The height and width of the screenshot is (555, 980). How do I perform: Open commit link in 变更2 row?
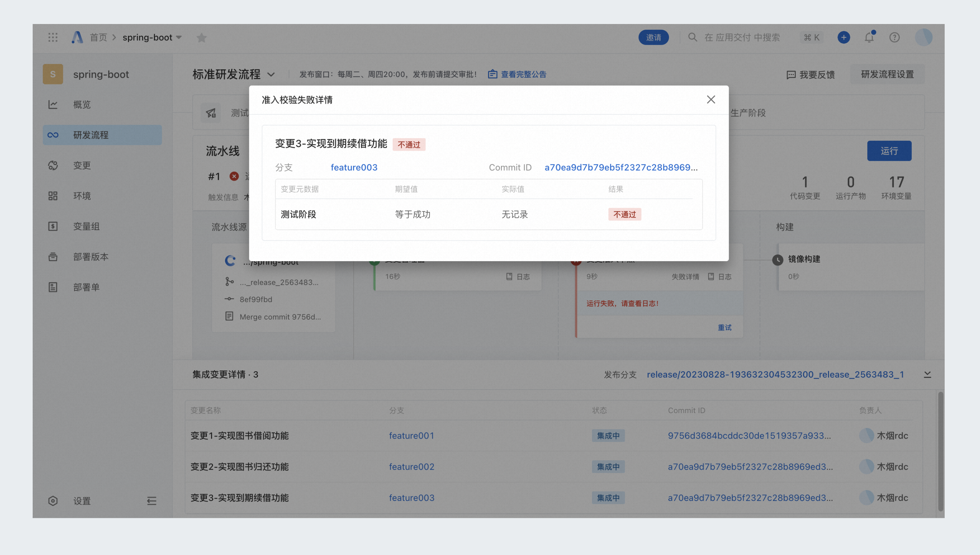750,467
